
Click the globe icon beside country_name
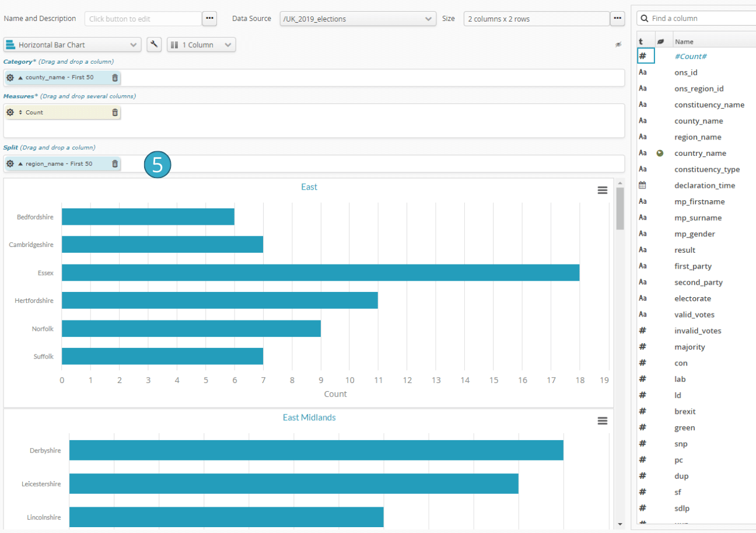pos(660,153)
